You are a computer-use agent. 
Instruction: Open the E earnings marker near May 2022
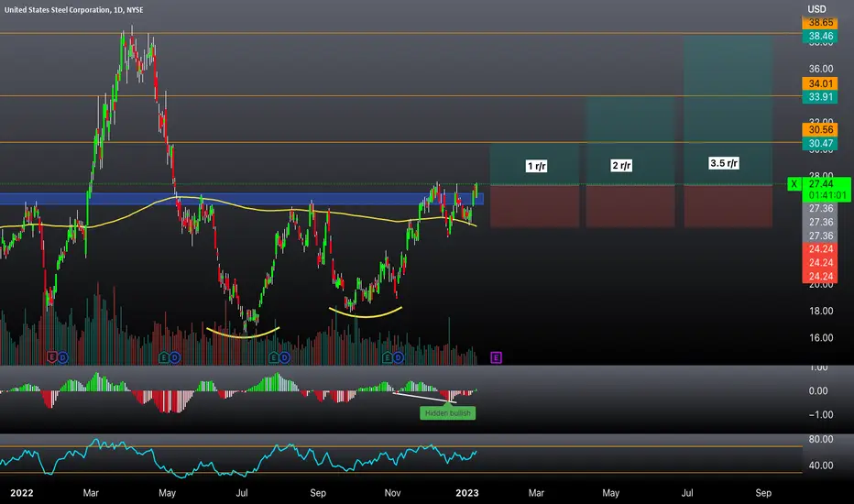[x=163, y=357]
